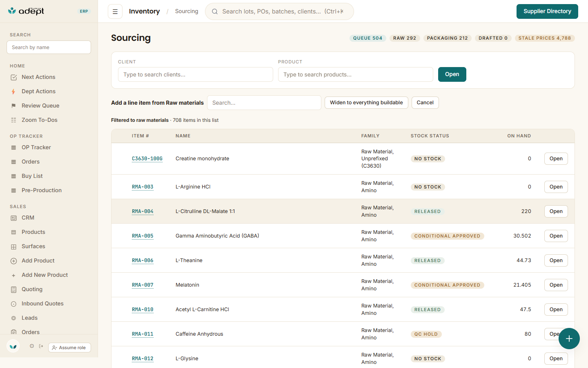
Task: Click the CRM contact card icon
Action: click(13, 218)
